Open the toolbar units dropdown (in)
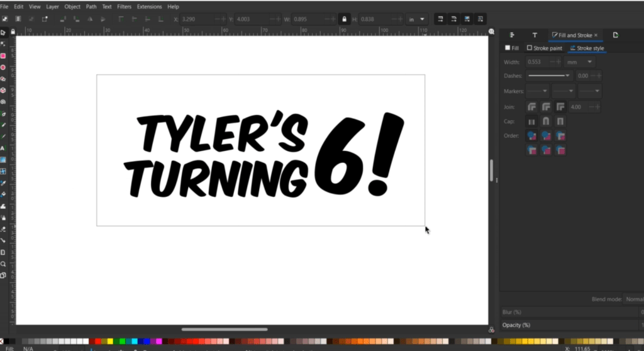The width and height of the screenshot is (644, 351). click(416, 19)
